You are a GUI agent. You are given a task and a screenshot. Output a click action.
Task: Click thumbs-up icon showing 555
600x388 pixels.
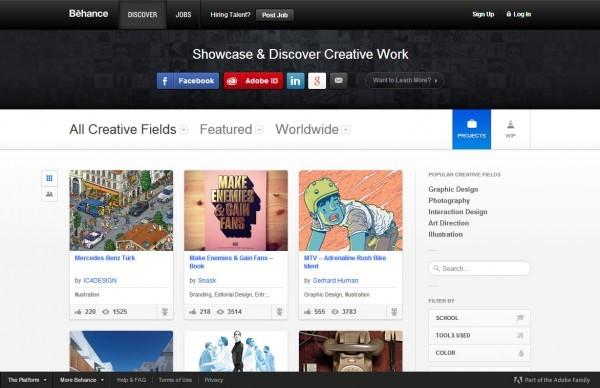[x=307, y=311]
